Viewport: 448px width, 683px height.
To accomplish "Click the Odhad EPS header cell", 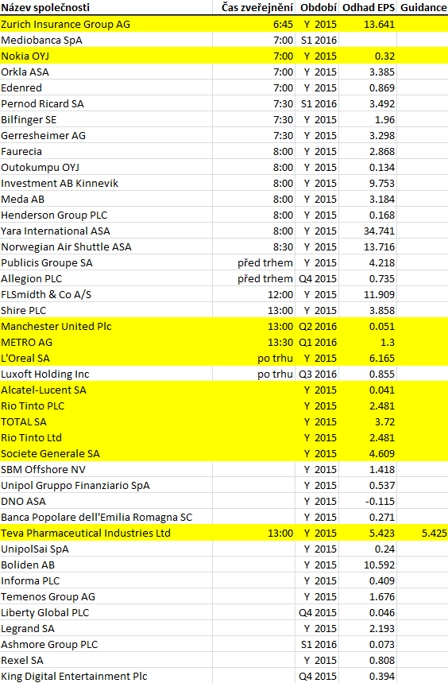I will (368, 7).
